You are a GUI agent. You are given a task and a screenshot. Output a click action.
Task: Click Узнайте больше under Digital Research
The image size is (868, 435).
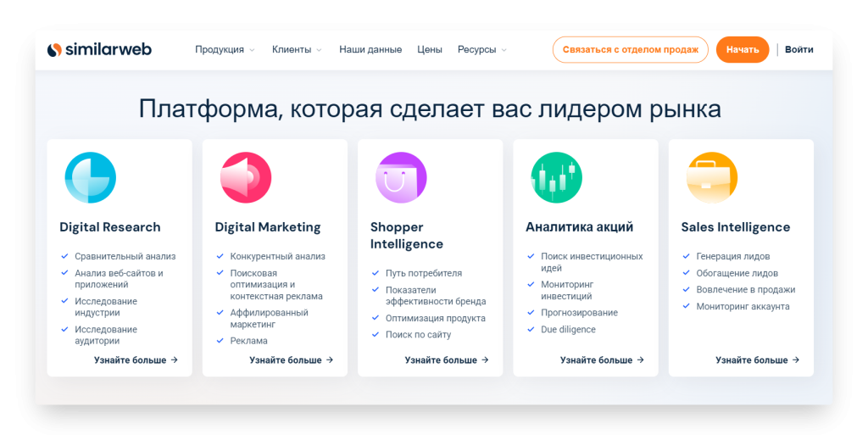[136, 360]
